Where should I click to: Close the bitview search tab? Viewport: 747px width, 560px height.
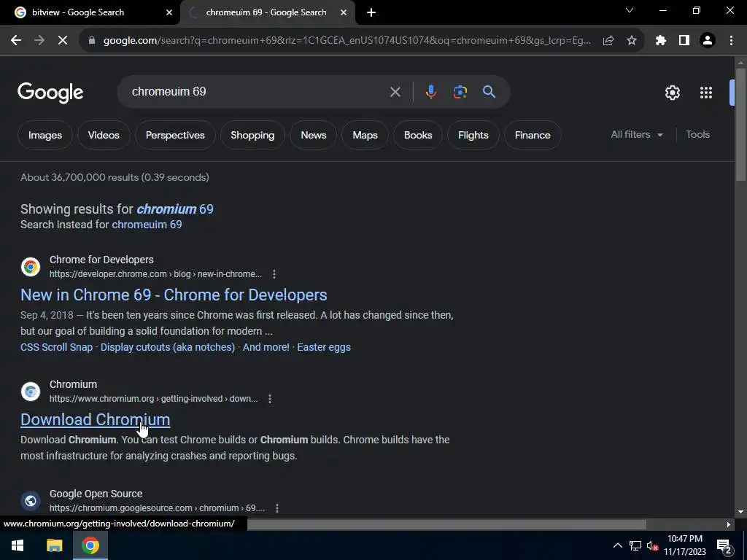169,13
